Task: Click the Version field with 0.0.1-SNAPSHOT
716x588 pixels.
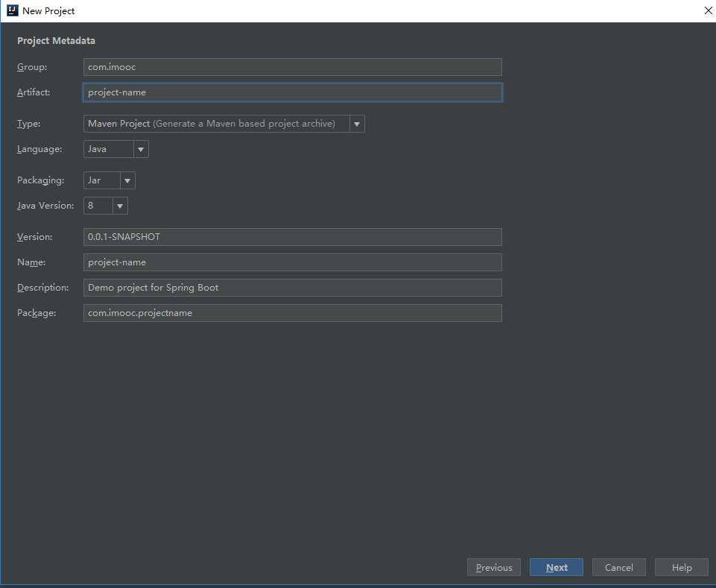Action: pos(292,237)
